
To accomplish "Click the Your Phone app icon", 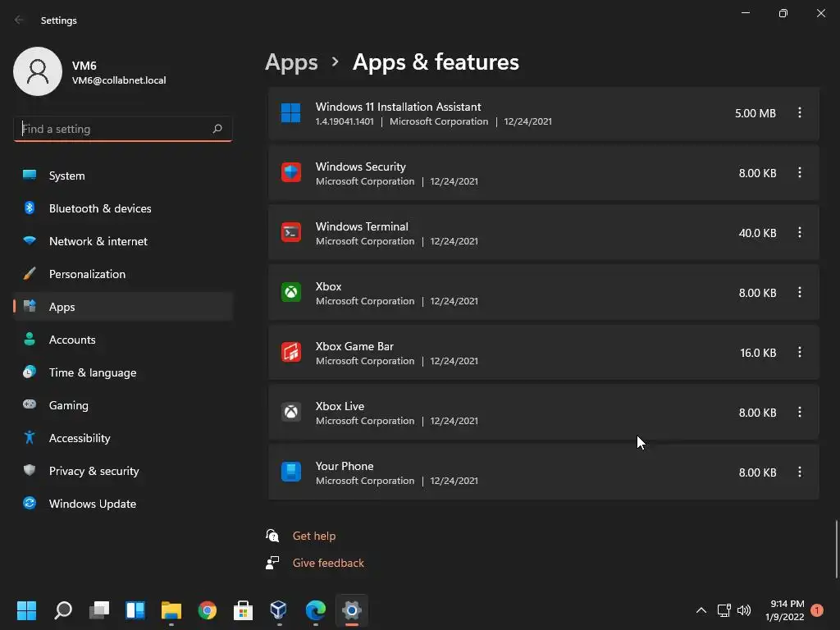I will coord(291,472).
